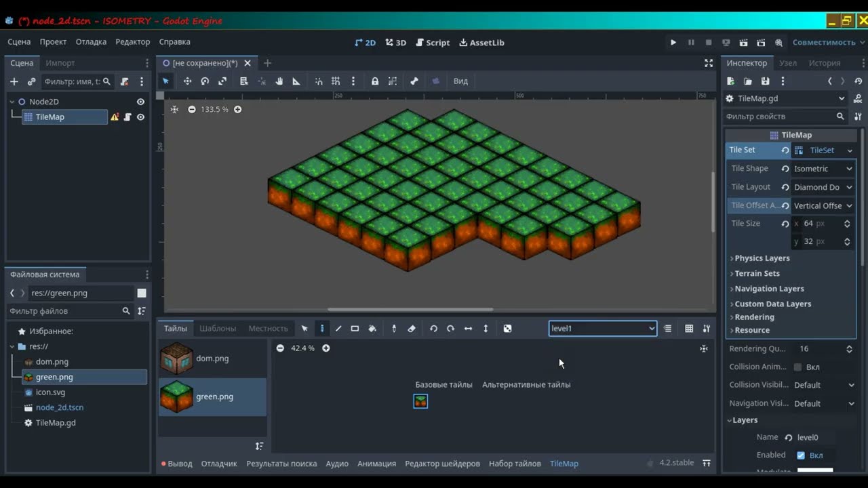
Task: Toggle highlight selected layer button
Action: [668, 328]
